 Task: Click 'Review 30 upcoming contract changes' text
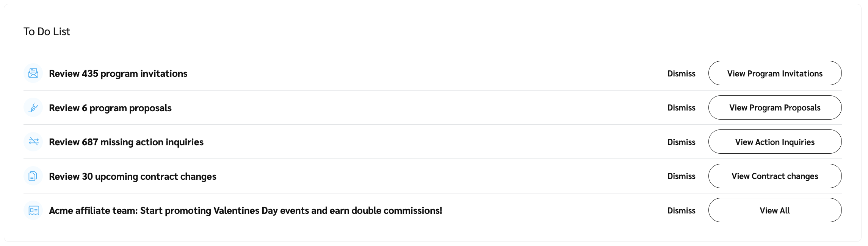[132, 176]
